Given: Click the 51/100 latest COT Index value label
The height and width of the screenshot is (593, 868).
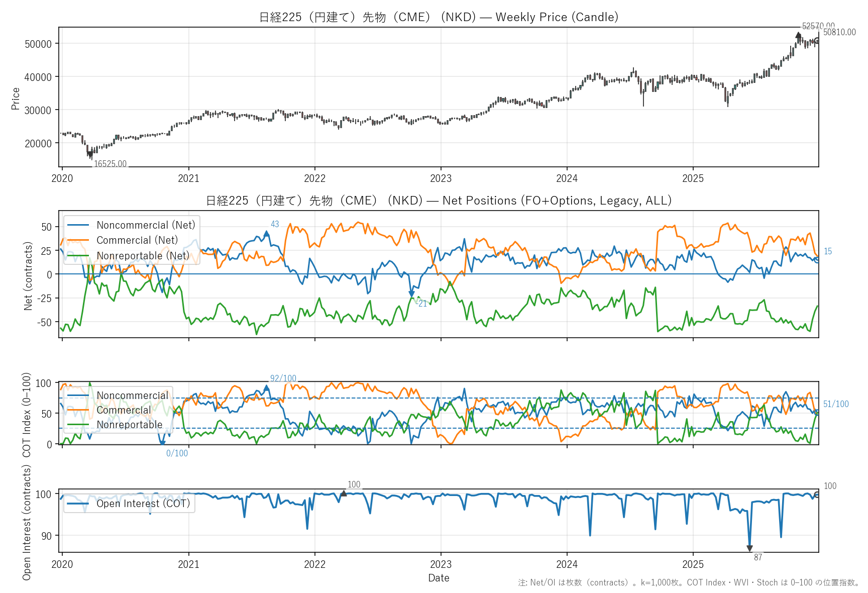Looking at the screenshot, I should tap(835, 404).
